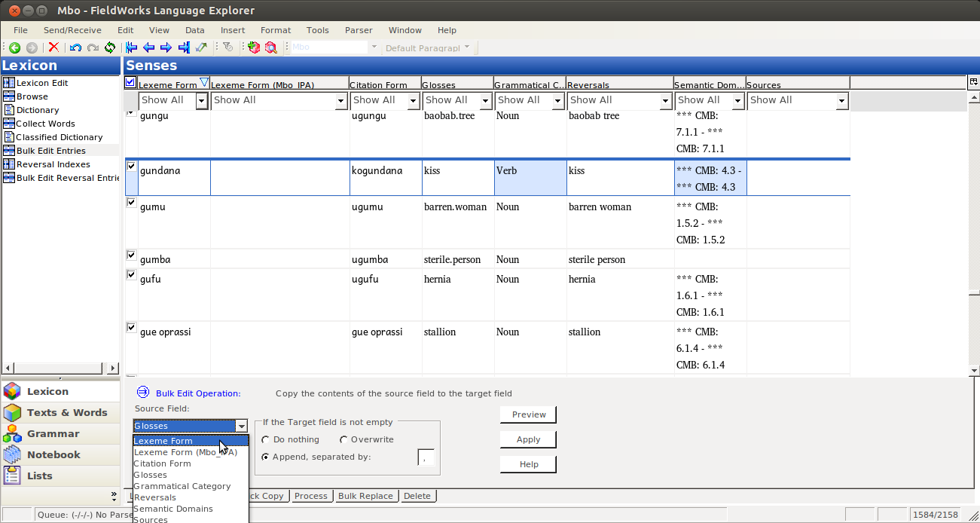This screenshot has width=980, height=523.
Task: Click the Find lexical entry icon
Action: click(271, 47)
